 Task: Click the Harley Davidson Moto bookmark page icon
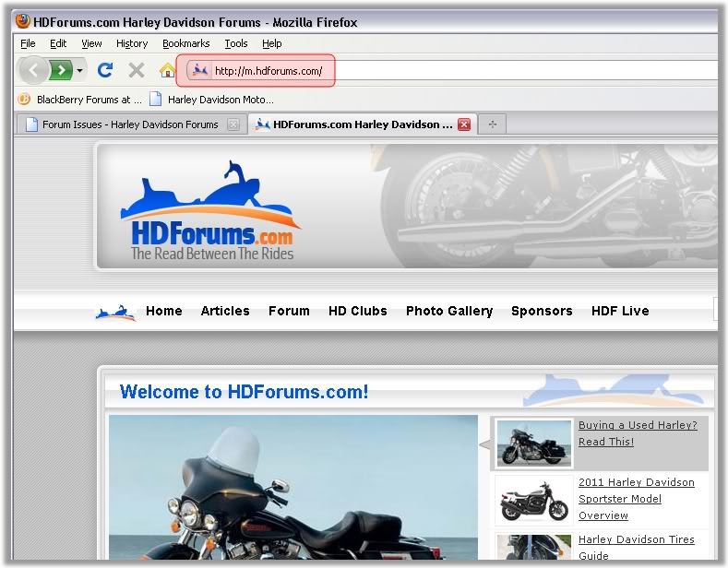[156, 99]
